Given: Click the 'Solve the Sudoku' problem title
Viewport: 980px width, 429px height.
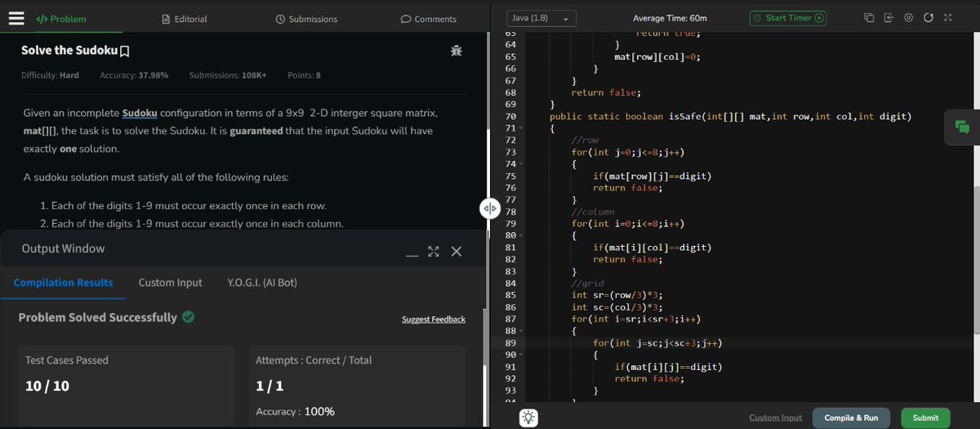Looking at the screenshot, I should [69, 51].
